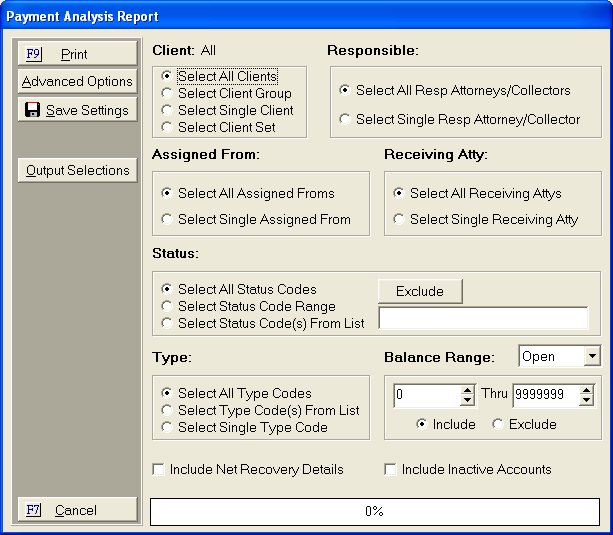Choose Select Type Code(s) From List

[167, 410]
